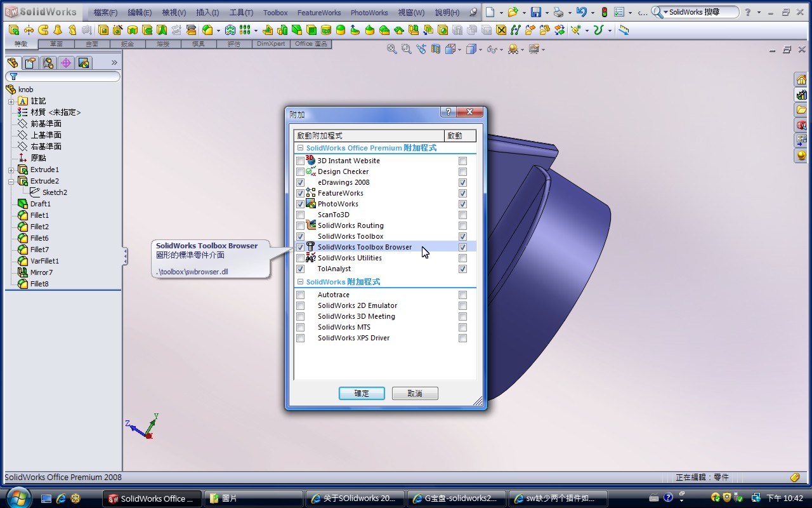Enable the Design Checker active checkbox
Screen dimensions: 812x508
coord(300,171)
